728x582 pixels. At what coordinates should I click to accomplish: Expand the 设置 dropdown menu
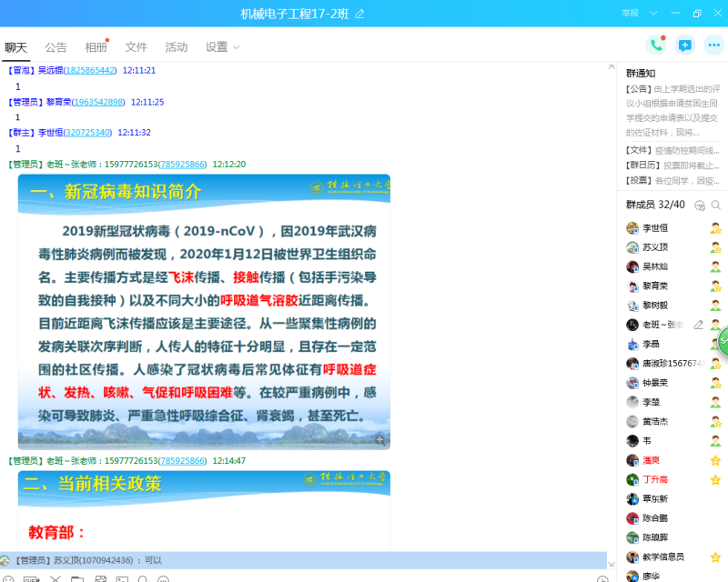click(223, 47)
